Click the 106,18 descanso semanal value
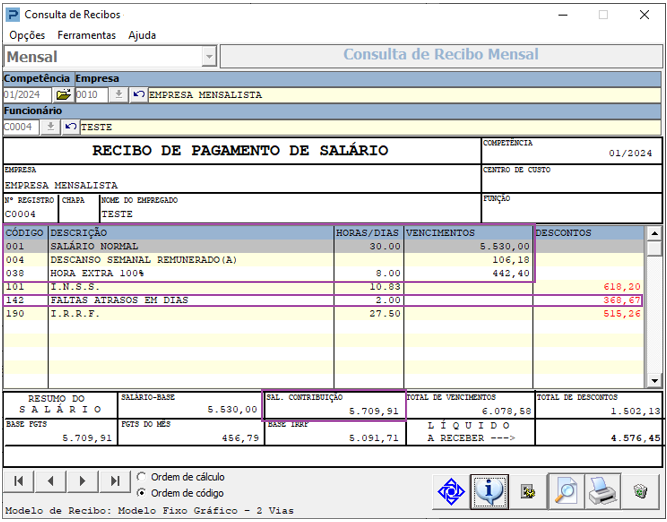The image size is (667, 522). (511, 260)
